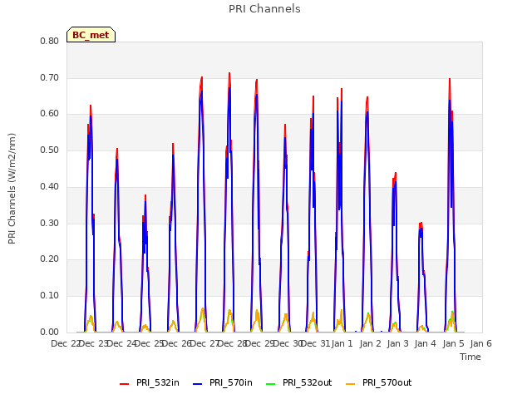This screenshot has height=399, width=532.
Task: Click the Time x-axis label
Action: [x=470, y=357]
